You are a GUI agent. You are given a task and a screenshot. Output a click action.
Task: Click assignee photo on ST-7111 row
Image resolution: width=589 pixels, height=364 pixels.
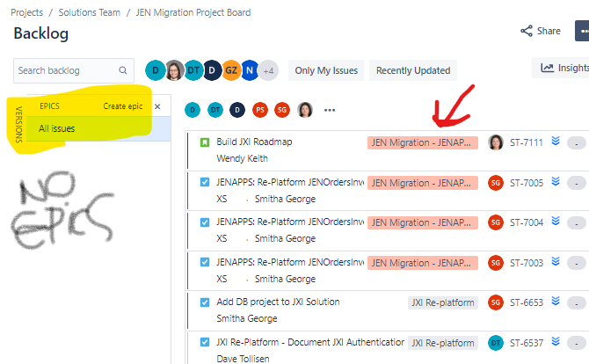pyautogui.click(x=496, y=142)
